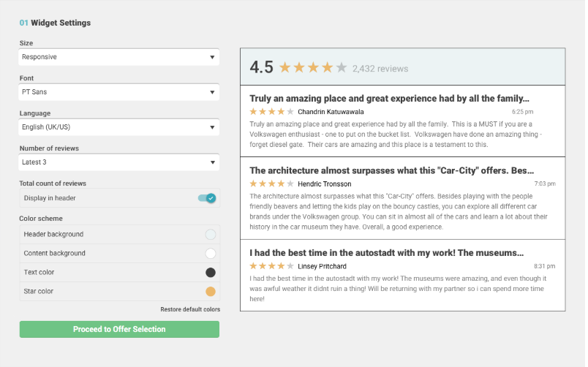Open the review titled The architecture almost surpasses

pyautogui.click(x=391, y=170)
